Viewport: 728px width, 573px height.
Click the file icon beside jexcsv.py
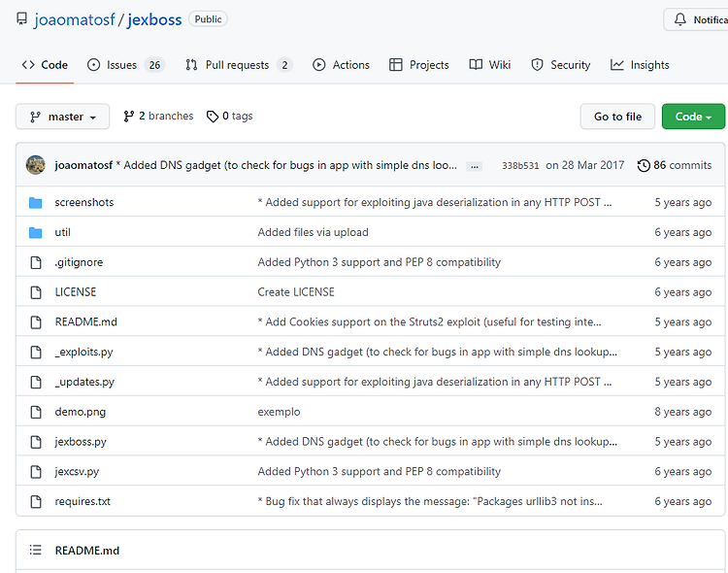tap(36, 472)
